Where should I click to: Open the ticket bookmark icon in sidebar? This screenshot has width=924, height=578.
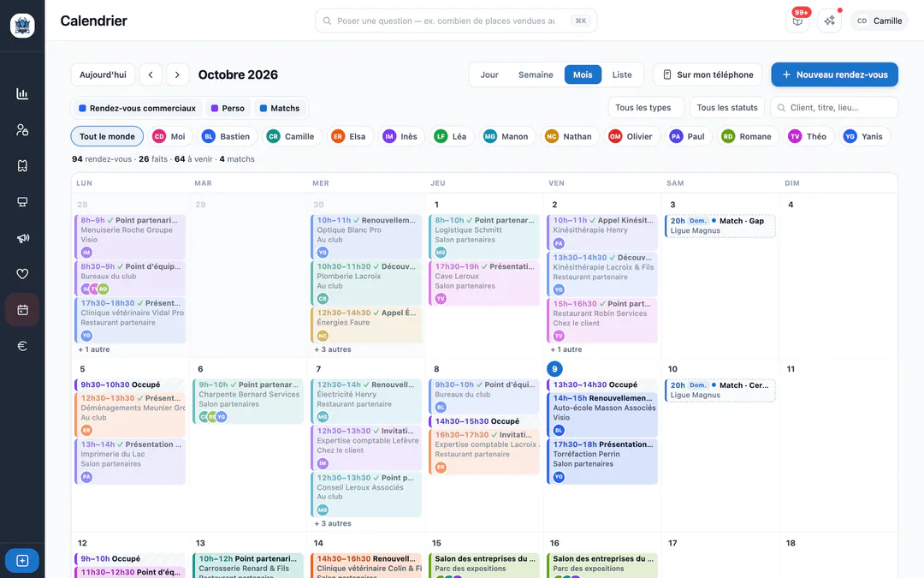click(x=22, y=166)
